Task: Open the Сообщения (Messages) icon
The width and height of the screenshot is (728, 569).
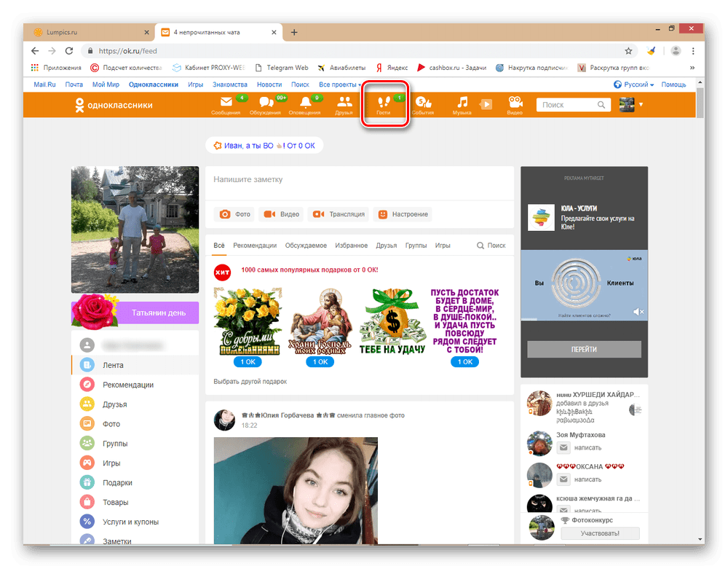Action: coord(226,103)
